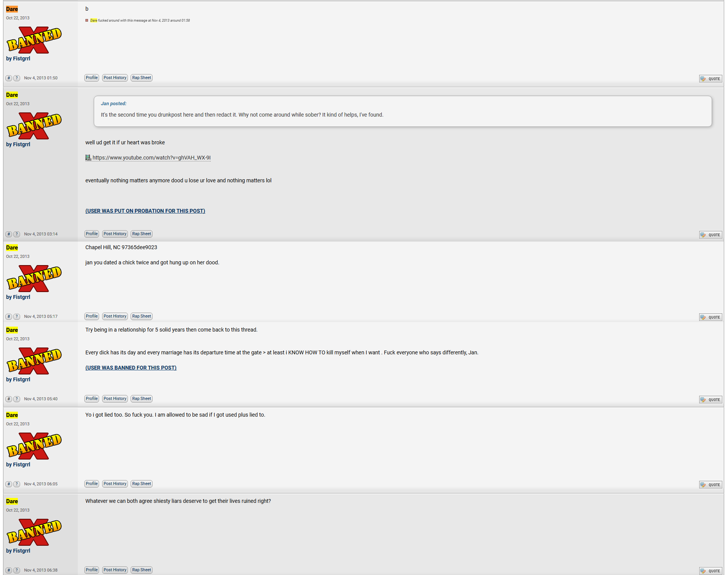
Task: Click # permalink icon on 05:17 post
Action: point(9,316)
